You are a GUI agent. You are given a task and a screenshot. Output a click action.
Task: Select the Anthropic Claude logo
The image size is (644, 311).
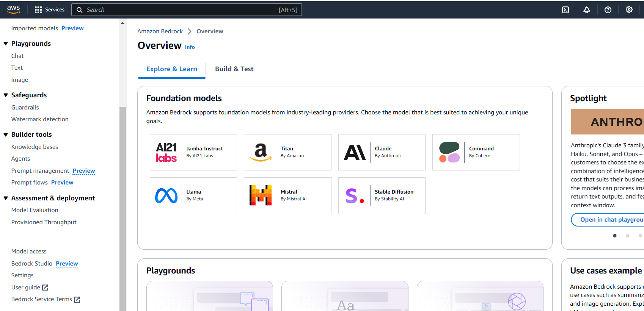[355, 152]
